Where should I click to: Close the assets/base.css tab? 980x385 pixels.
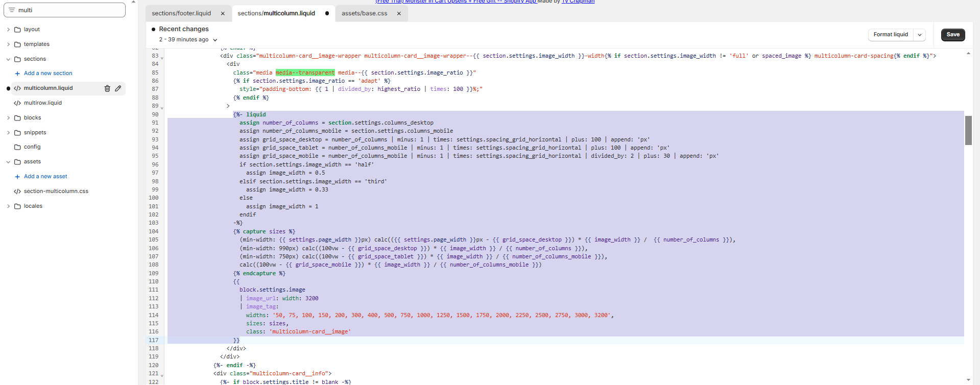[399, 14]
